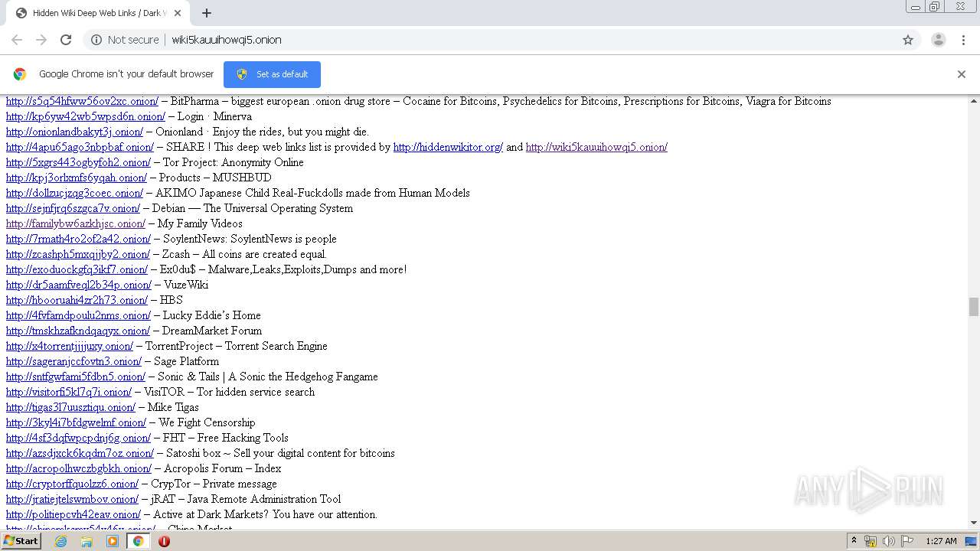Open the Chrome three-dot menu
This screenshot has width=980, height=551.
pos(964,40)
